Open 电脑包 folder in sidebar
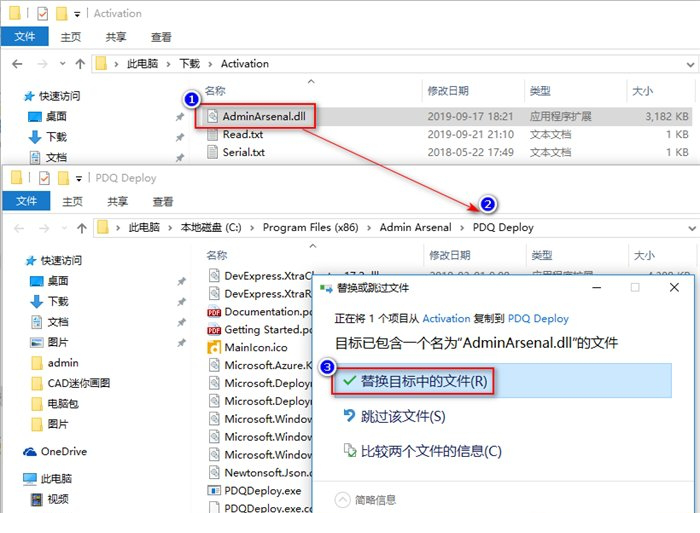The height and width of the screenshot is (533, 700). pos(55,404)
